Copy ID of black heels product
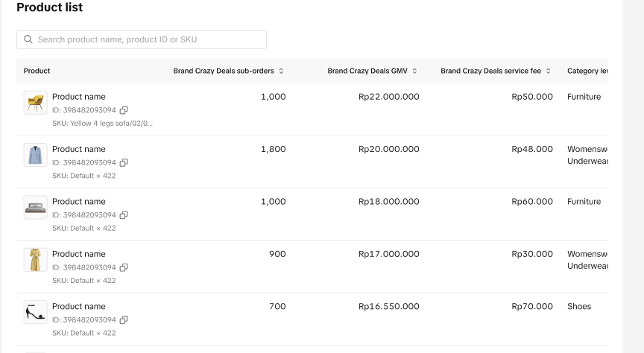 tap(124, 320)
